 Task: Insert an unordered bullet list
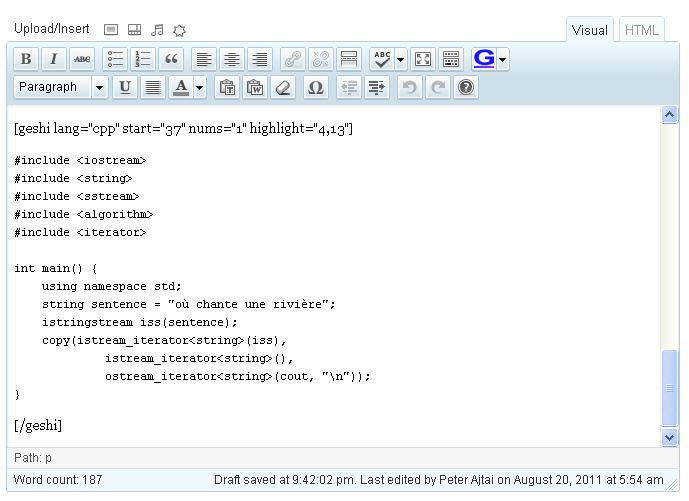[115, 59]
